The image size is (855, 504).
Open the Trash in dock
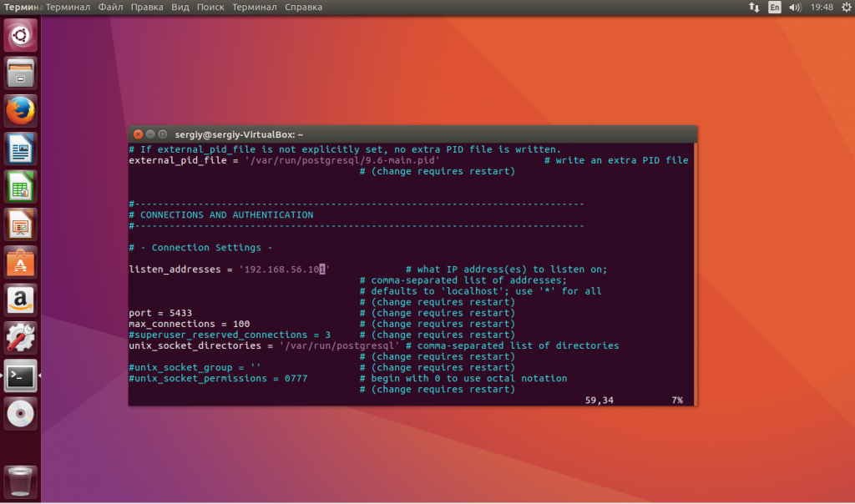point(20,482)
